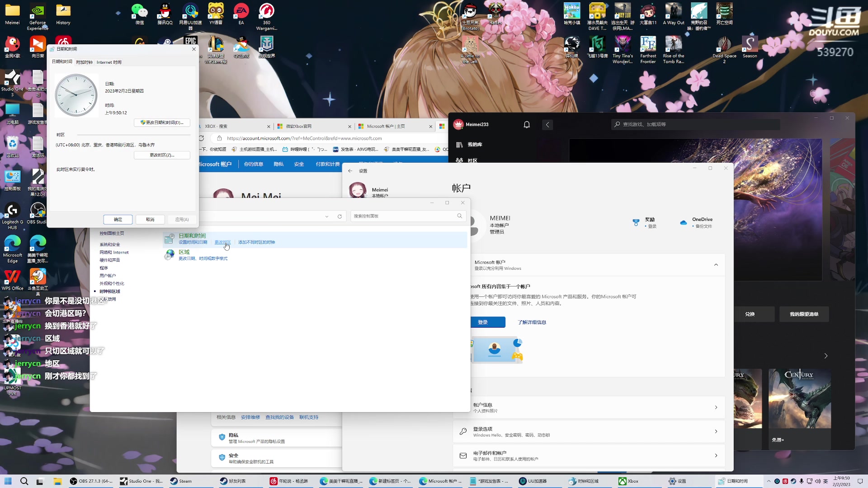This screenshot has height=488, width=868.
Task: Click 更改时区(Z)... button
Action: (162, 155)
